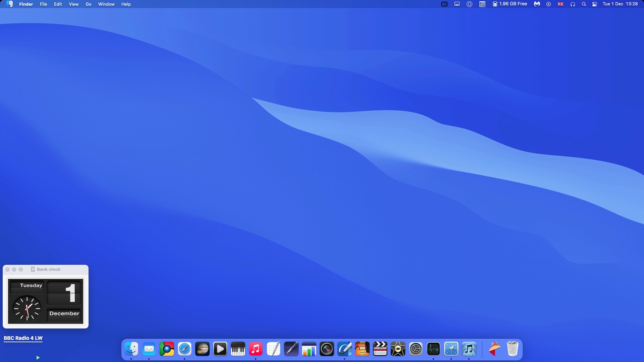The image size is (644, 362).
Task: Open the Go menu
Action: (88, 4)
